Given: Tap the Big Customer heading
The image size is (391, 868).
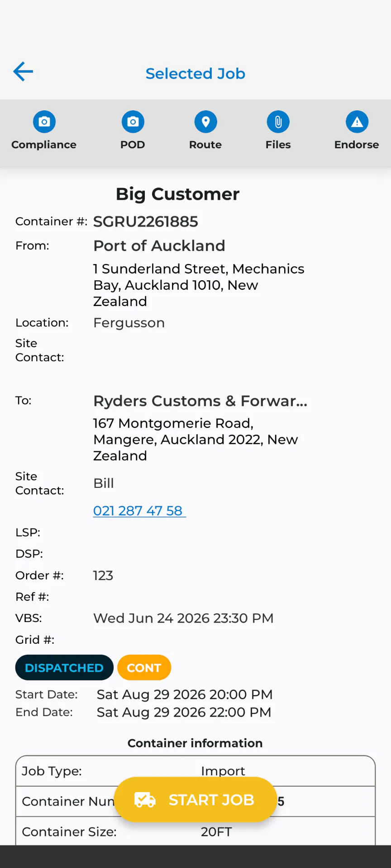Looking at the screenshot, I should click(x=177, y=194).
